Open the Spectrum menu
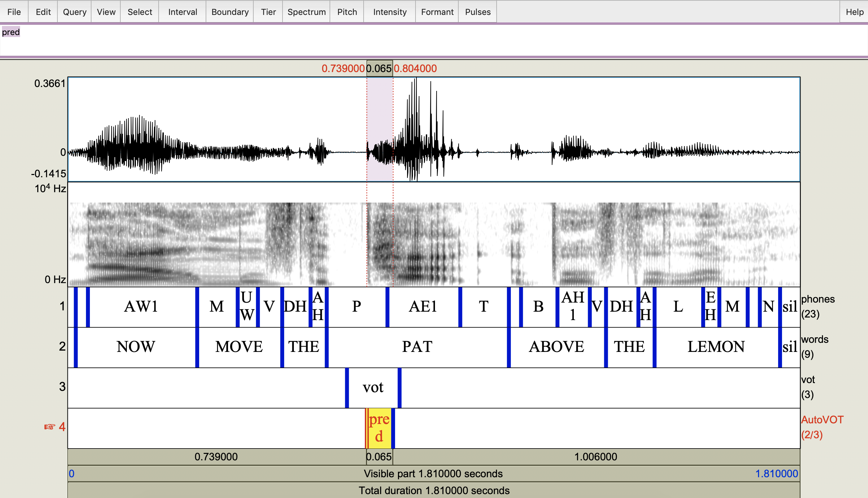 point(307,12)
